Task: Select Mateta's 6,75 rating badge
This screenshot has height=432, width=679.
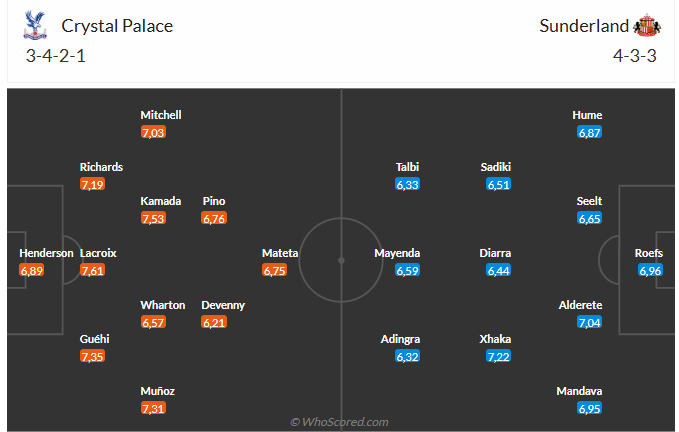Action: 275,270
